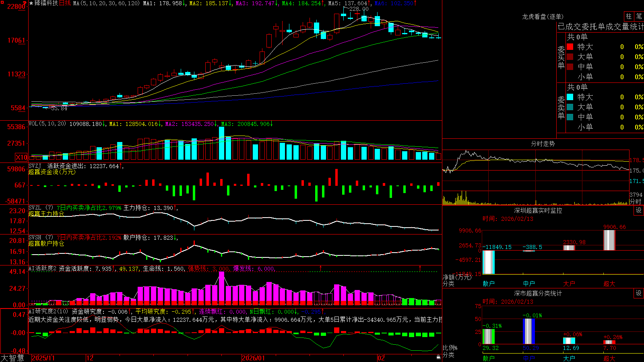Open 设 settings for 深市超赢分类统计
The image size is (644, 362).
click(639, 293)
